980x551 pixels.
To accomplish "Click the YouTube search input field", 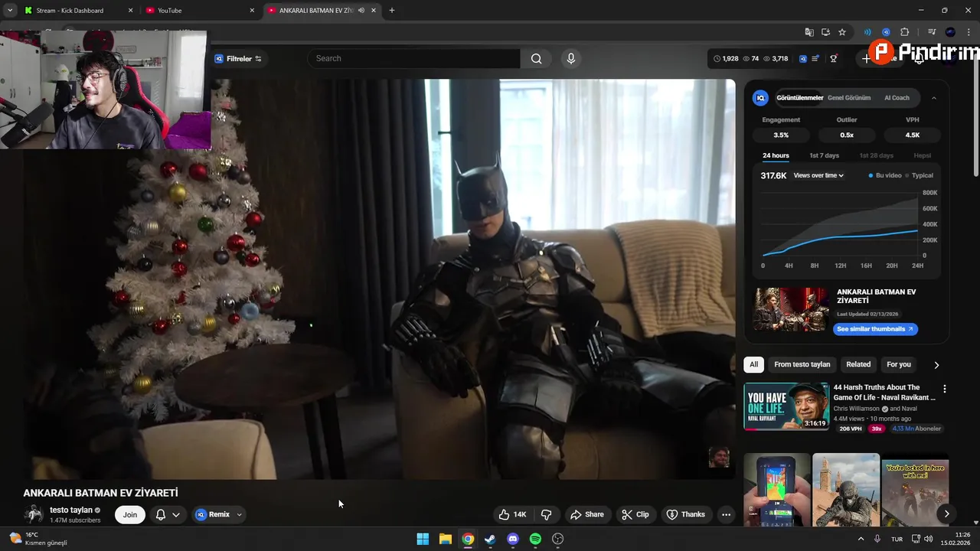I will [x=414, y=59].
